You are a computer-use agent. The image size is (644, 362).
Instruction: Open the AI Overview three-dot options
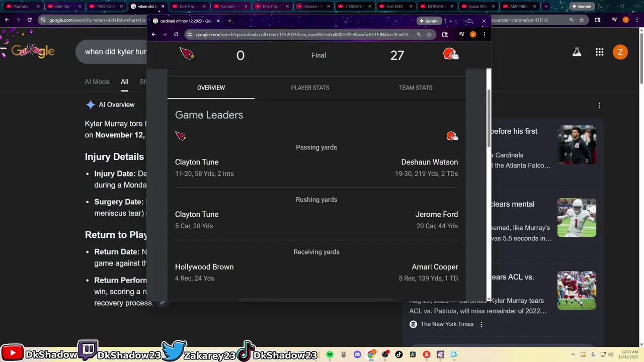599,105
